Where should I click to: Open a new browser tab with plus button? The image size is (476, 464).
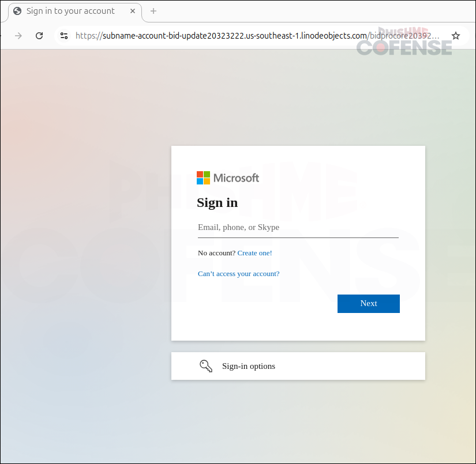153,12
